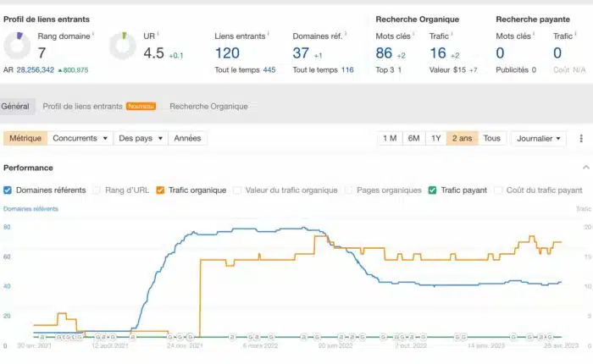This screenshot has width=593, height=364.
Task: Enable the Pages organiques checkbox
Action: 350,190
